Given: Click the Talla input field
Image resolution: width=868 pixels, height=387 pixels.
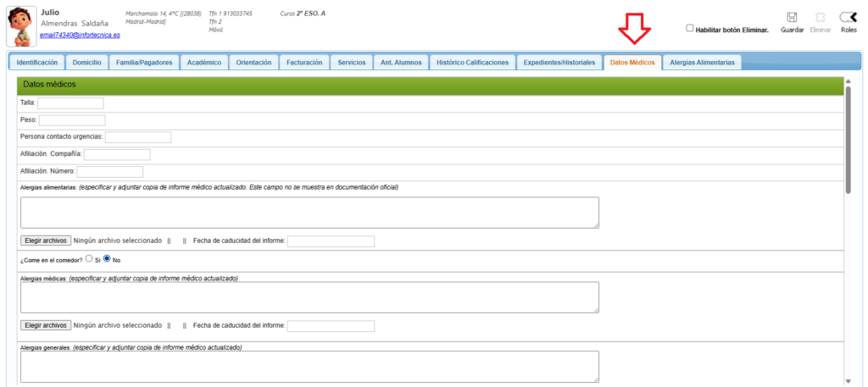Looking at the screenshot, I should coord(70,103).
